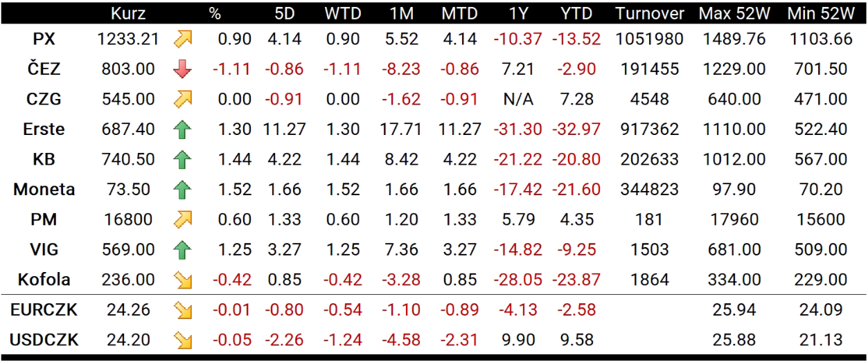The image size is (868, 362).
Task: Select the Max 52W column header
Action: [x=734, y=13]
